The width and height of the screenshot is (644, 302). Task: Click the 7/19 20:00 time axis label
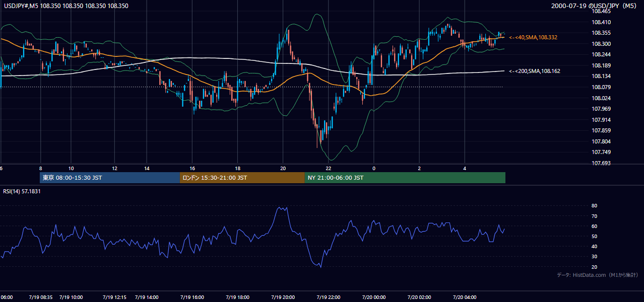pos(283,297)
